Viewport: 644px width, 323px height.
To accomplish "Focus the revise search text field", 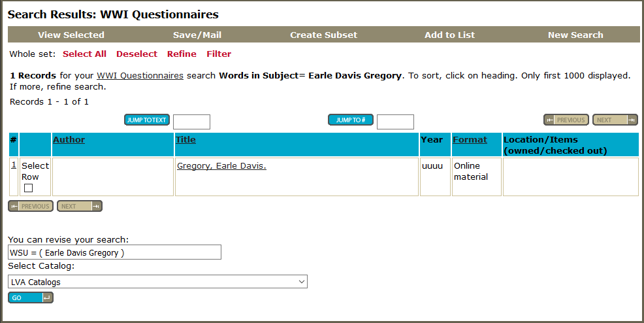I will coord(114,252).
